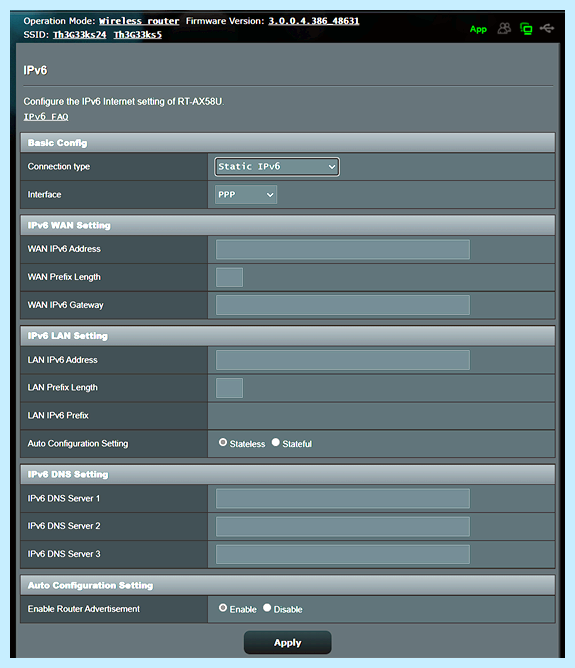575x668 pixels.
Task: Click the USB device status icon
Action: pos(547,28)
